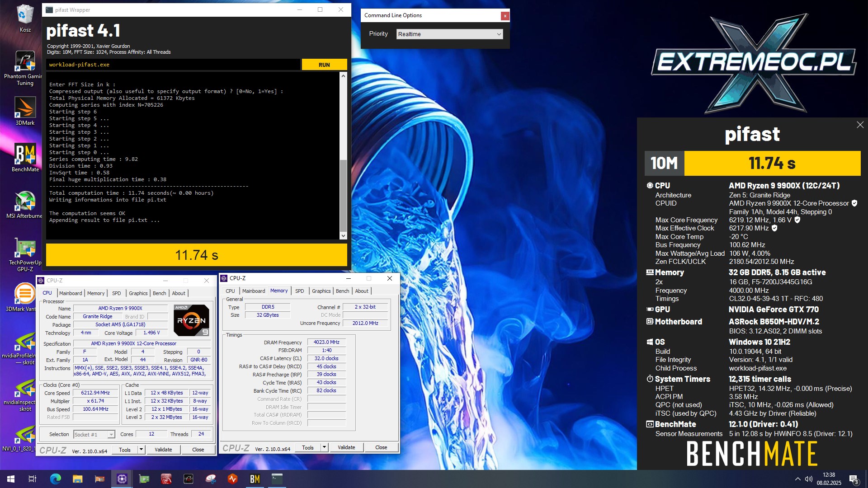
Task: Click the verified shield beside CPUID processor name
Action: tap(854, 203)
